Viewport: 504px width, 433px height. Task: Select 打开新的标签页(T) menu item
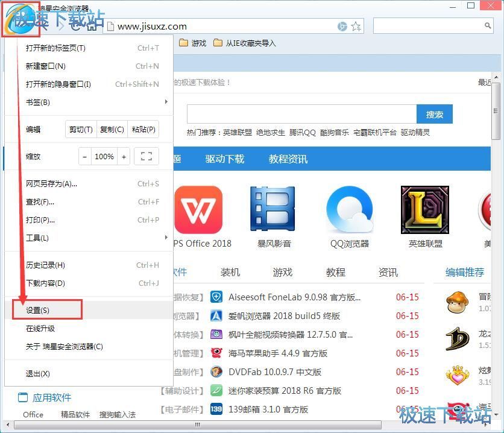pyautogui.click(x=89, y=48)
